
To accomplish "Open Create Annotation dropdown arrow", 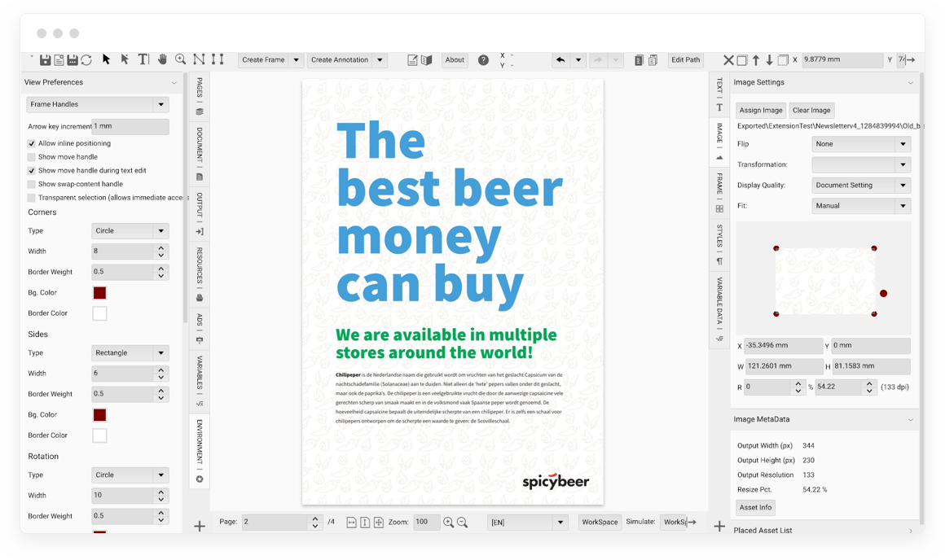I will [380, 59].
